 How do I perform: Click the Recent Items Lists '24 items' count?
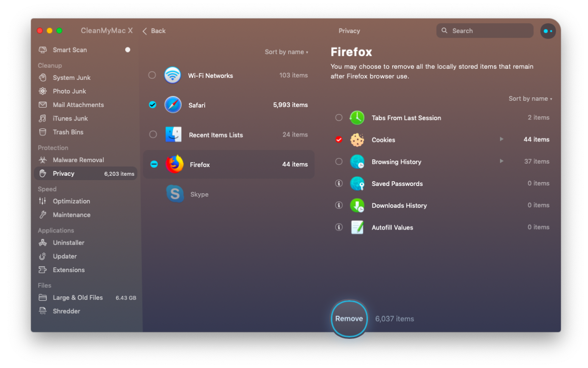pyautogui.click(x=295, y=135)
